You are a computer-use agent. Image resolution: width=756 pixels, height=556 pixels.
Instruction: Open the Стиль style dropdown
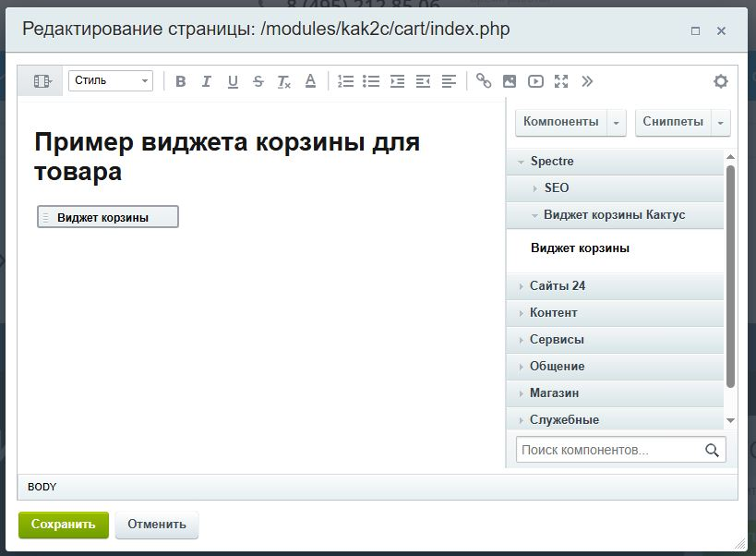[110, 81]
